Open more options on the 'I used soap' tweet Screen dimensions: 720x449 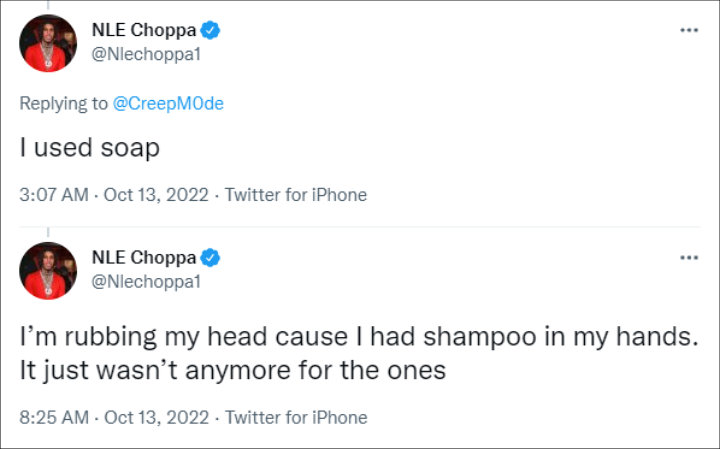(x=688, y=30)
